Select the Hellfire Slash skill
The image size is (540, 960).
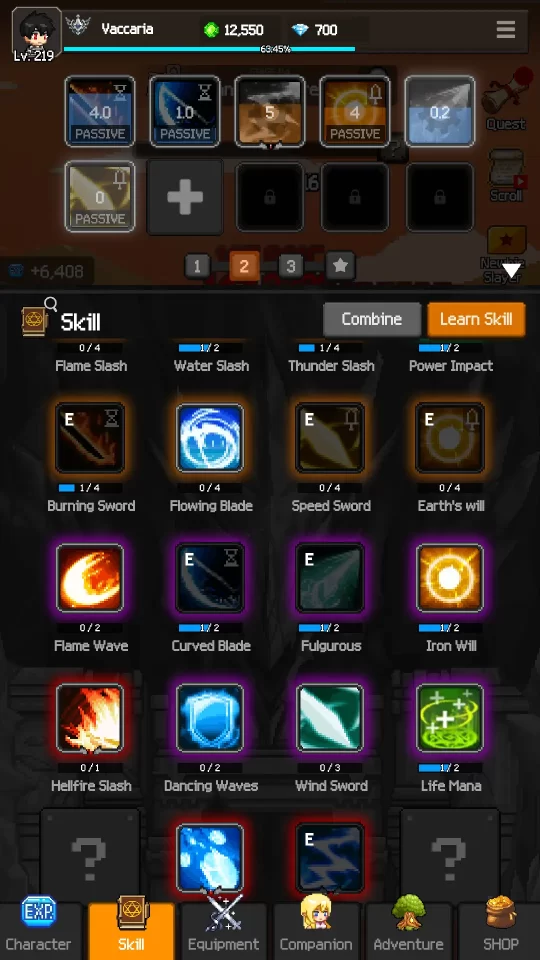pos(90,718)
